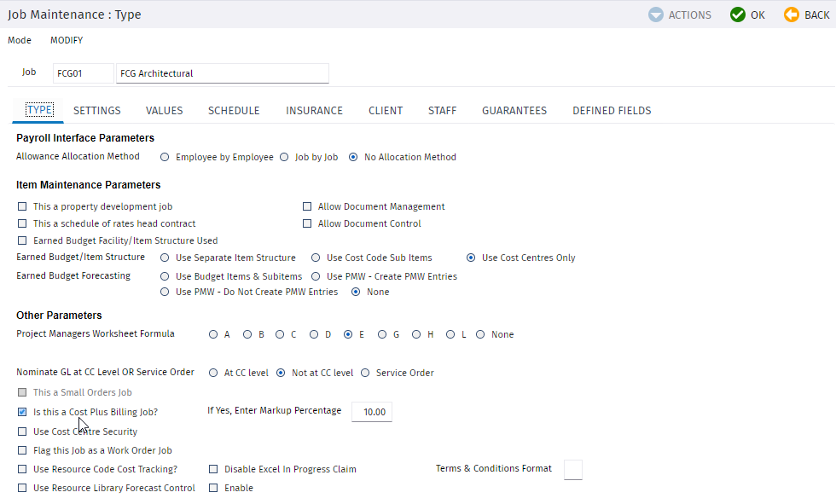Image resolution: width=836 pixels, height=504 pixels.
Task: Choose Use Cost Code Sub Items
Action: [316, 258]
